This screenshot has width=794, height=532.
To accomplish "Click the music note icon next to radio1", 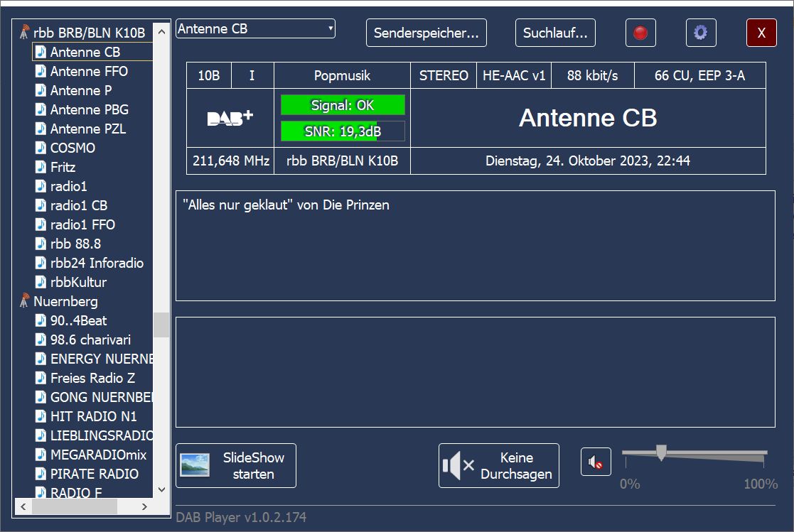I will click(41, 186).
